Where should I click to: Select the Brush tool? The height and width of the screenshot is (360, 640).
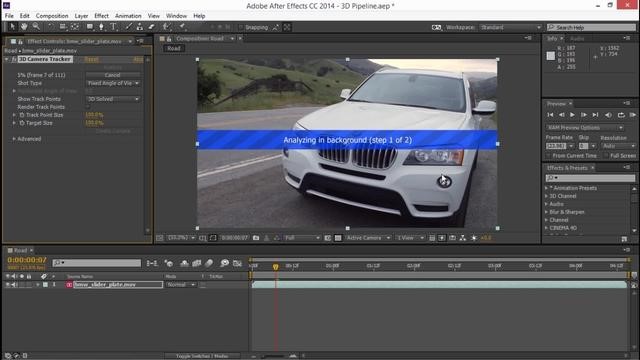(x=128, y=27)
